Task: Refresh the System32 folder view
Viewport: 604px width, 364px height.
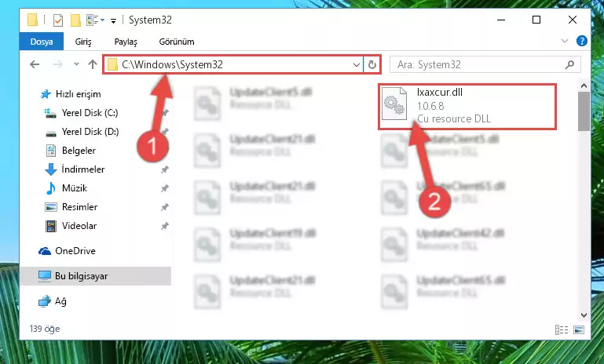Action: [x=372, y=64]
